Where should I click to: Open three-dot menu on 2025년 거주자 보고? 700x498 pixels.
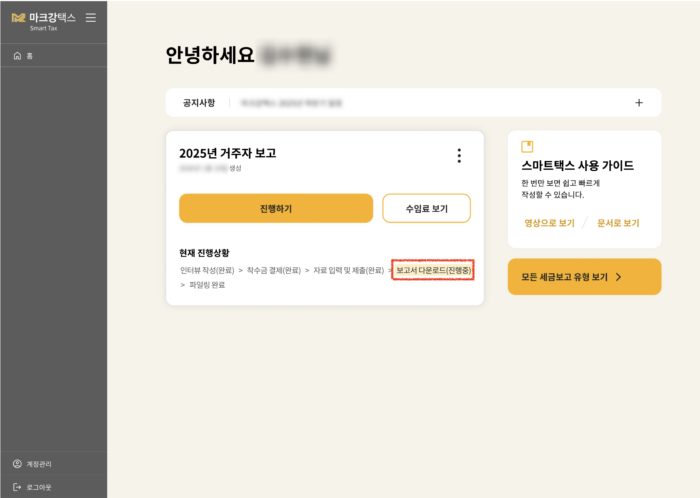click(459, 155)
